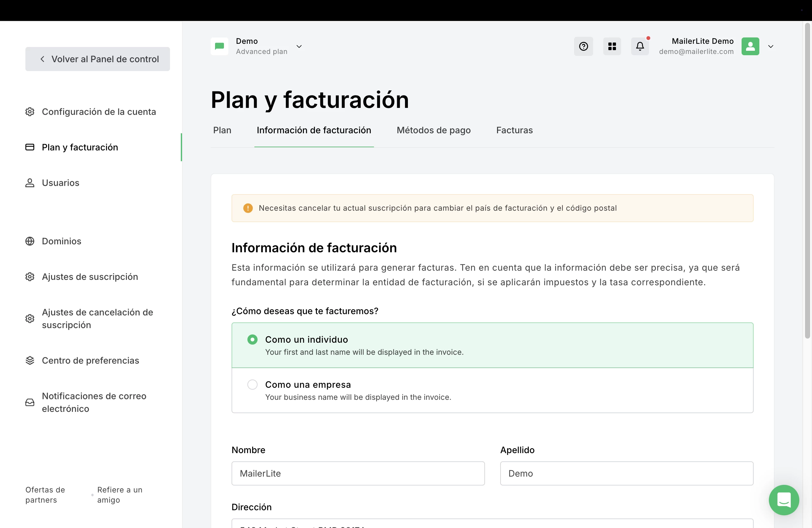Open the Facturas tab
812x528 pixels.
(514, 130)
